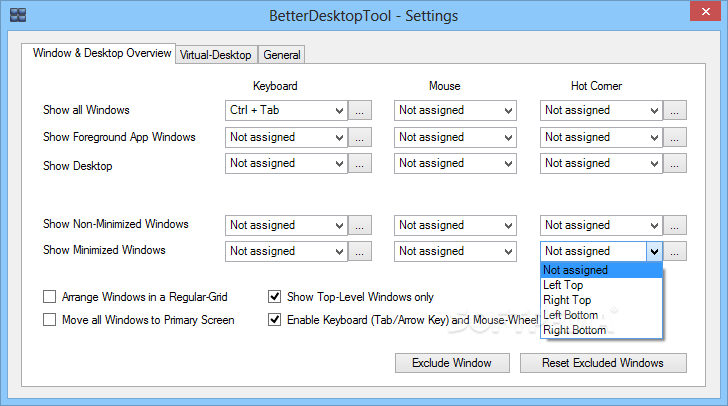Choose 'Right Top' hot corner option
This screenshot has height=406, width=728.
[601, 300]
